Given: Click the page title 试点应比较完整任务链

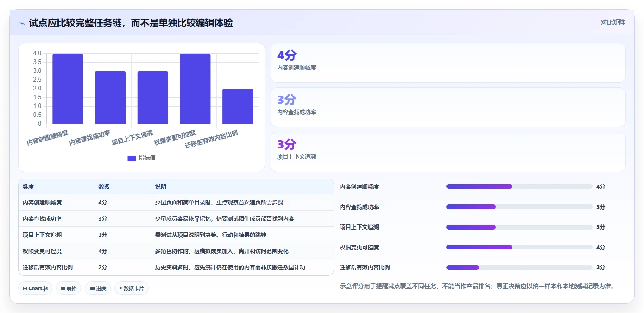Looking at the screenshot, I should tap(131, 23).
